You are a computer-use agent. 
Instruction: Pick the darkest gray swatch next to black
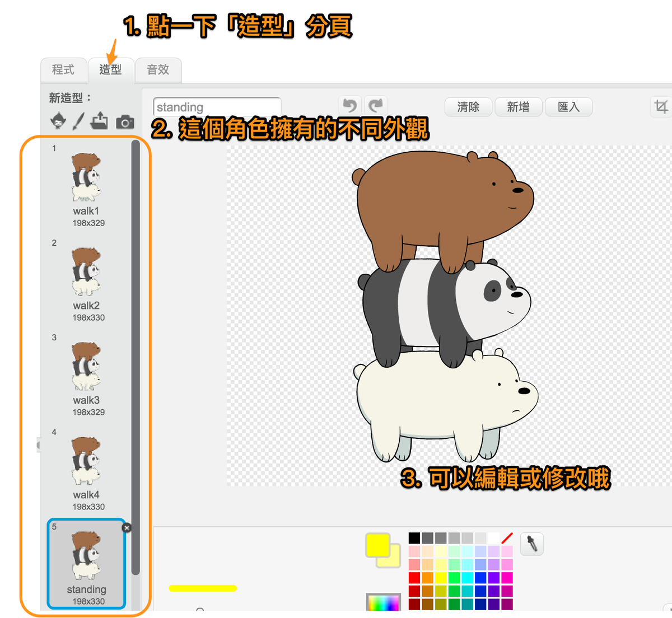tap(428, 538)
